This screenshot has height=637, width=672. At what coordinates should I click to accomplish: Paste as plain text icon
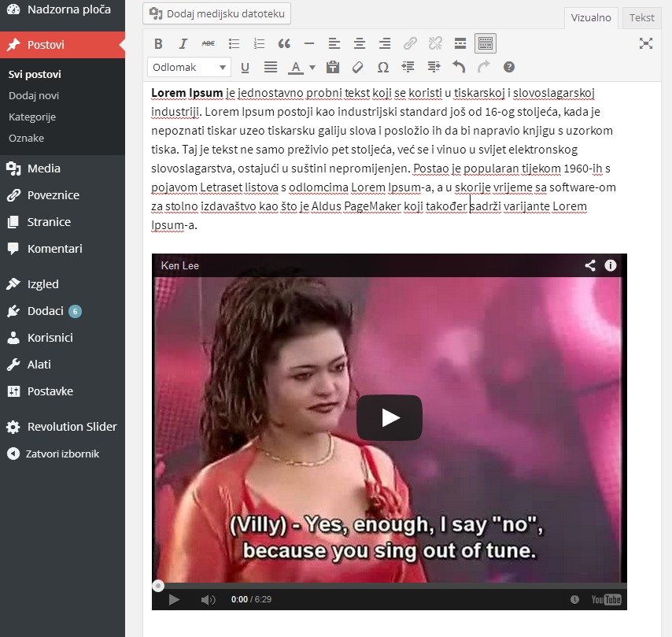[333, 68]
